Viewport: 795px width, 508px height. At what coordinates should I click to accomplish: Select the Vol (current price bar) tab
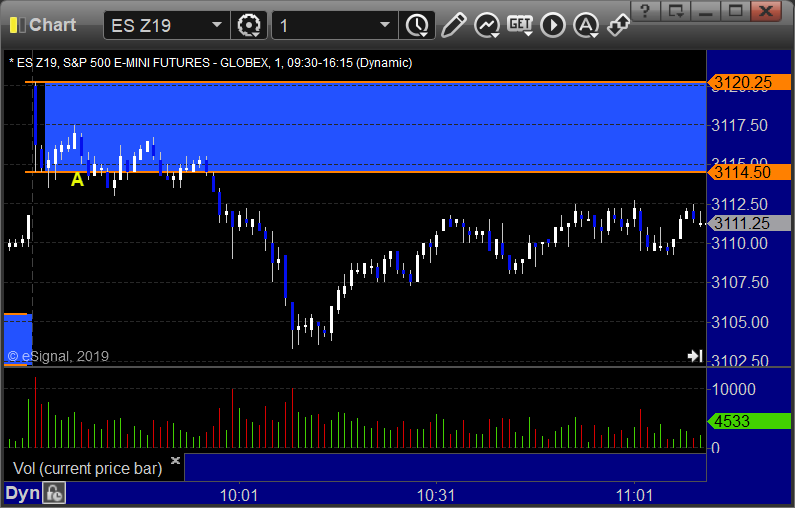click(x=93, y=468)
